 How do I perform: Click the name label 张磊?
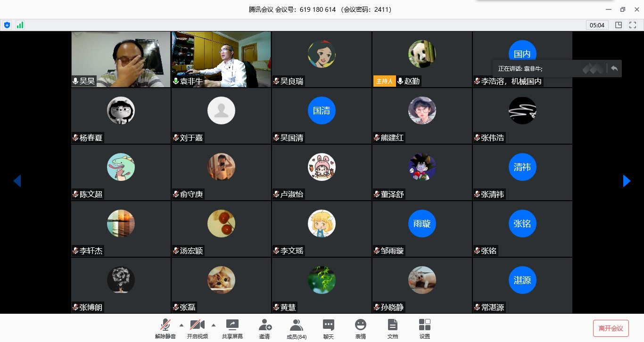tap(188, 307)
